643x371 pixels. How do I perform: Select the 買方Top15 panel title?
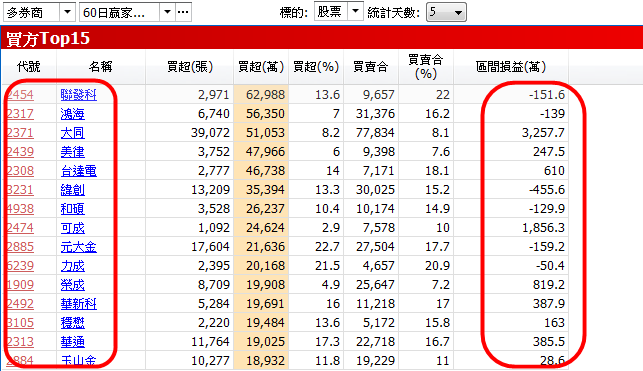coord(48,39)
